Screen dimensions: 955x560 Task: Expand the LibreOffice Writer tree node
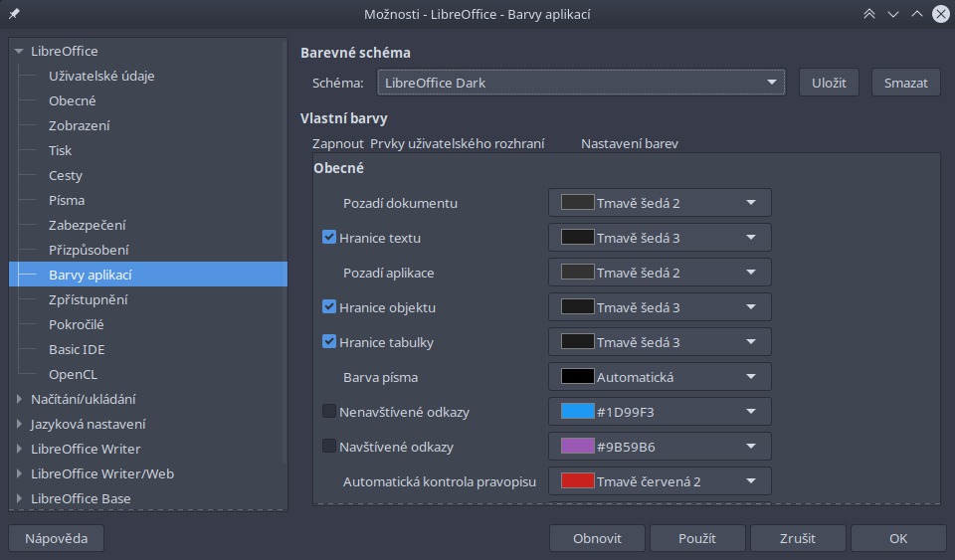(x=19, y=449)
